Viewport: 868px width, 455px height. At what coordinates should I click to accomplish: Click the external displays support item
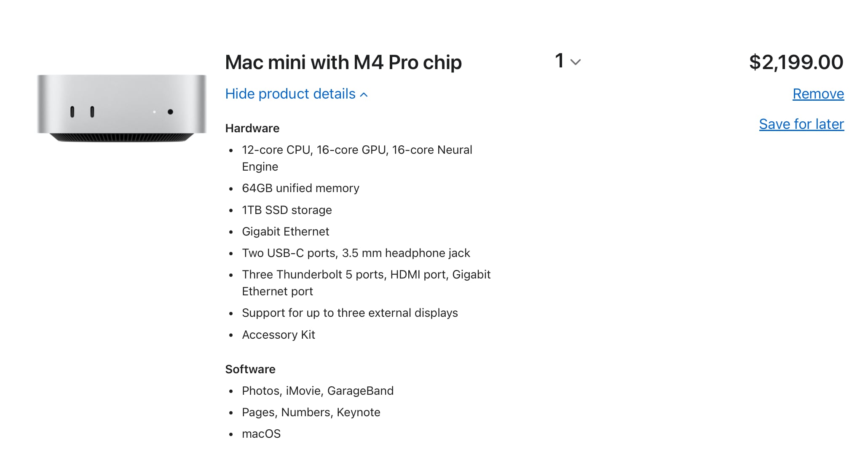click(x=349, y=313)
